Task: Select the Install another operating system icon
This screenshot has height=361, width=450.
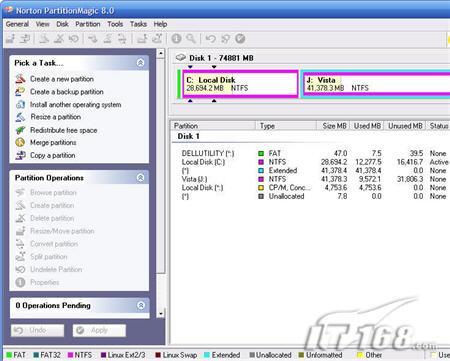Action: [20, 104]
